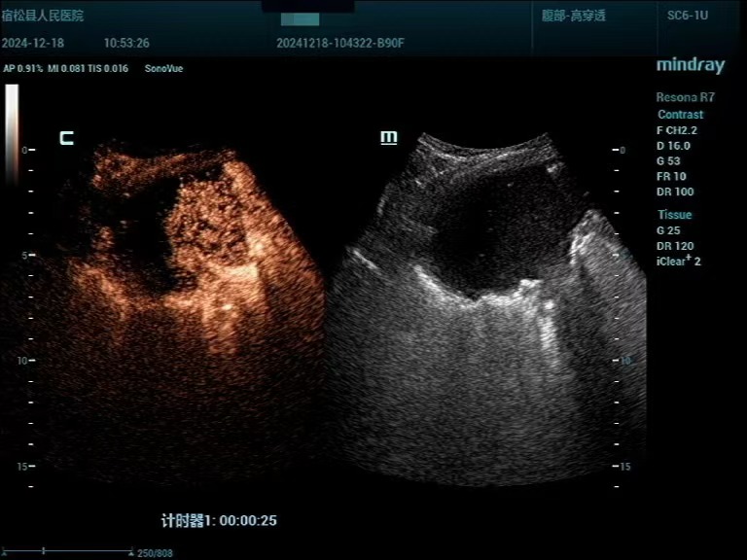Click the cine loop frame slider
The image size is (747, 560).
point(66,551)
